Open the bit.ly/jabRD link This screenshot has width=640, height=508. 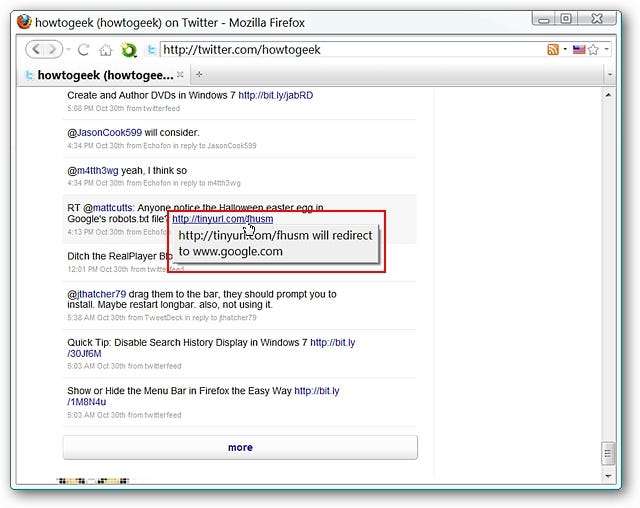276,95
